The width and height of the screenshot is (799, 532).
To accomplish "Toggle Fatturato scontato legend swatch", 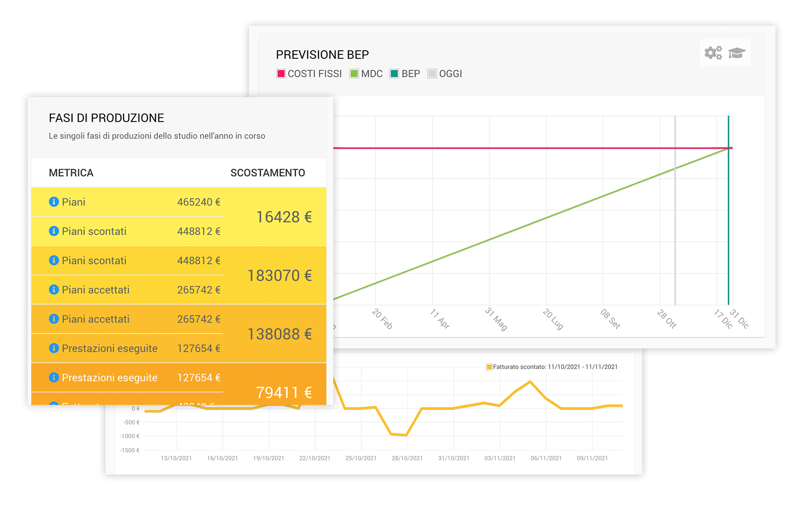I will click(489, 367).
